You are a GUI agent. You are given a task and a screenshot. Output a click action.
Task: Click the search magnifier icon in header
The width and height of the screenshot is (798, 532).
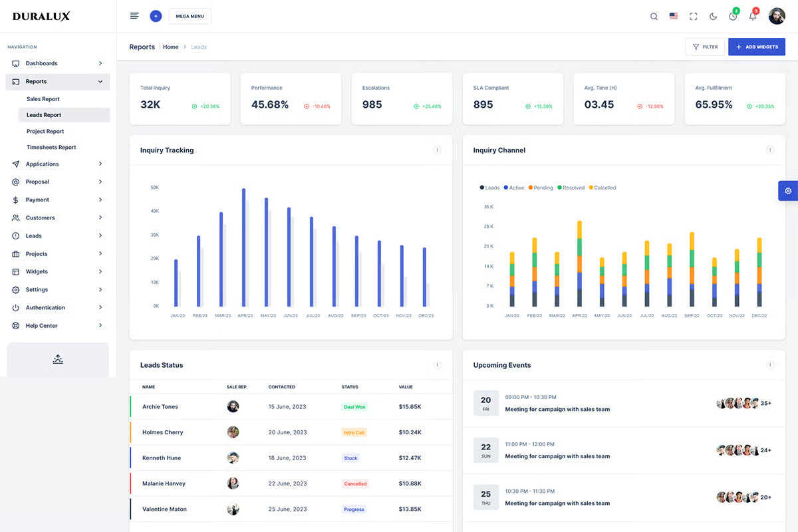point(654,16)
